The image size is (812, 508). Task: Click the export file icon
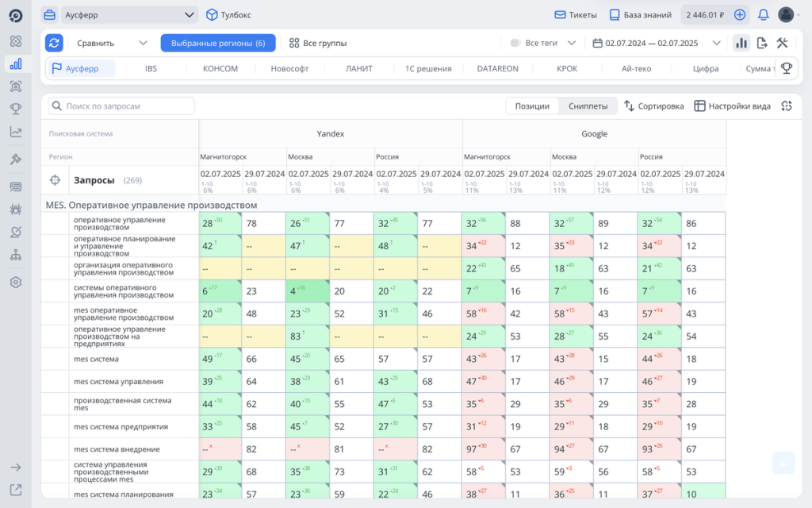(762, 43)
